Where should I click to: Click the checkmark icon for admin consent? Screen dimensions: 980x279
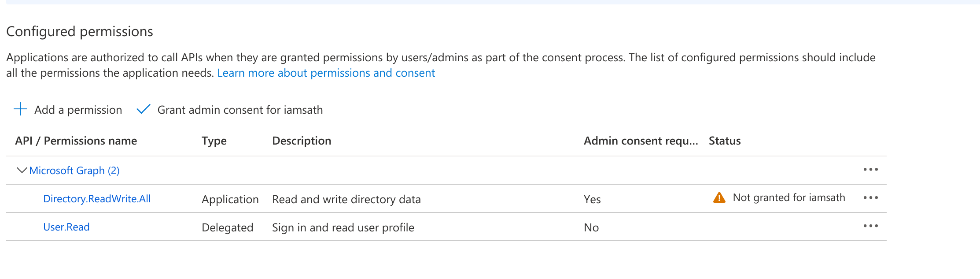pos(144,109)
